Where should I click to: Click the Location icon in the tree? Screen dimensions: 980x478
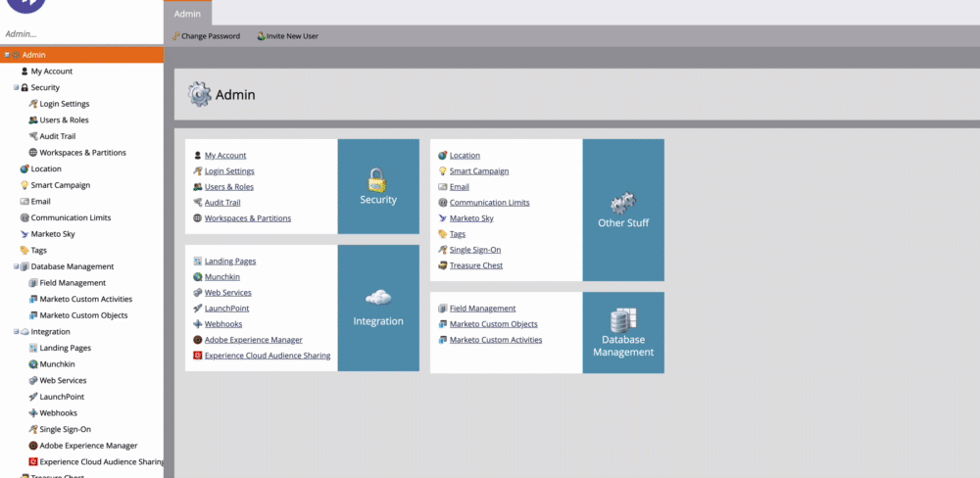tap(24, 168)
